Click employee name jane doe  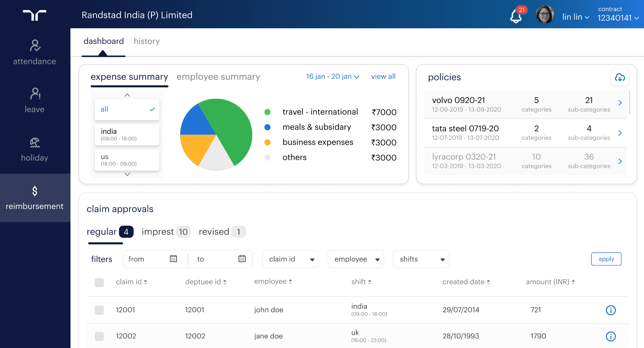(268, 336)
